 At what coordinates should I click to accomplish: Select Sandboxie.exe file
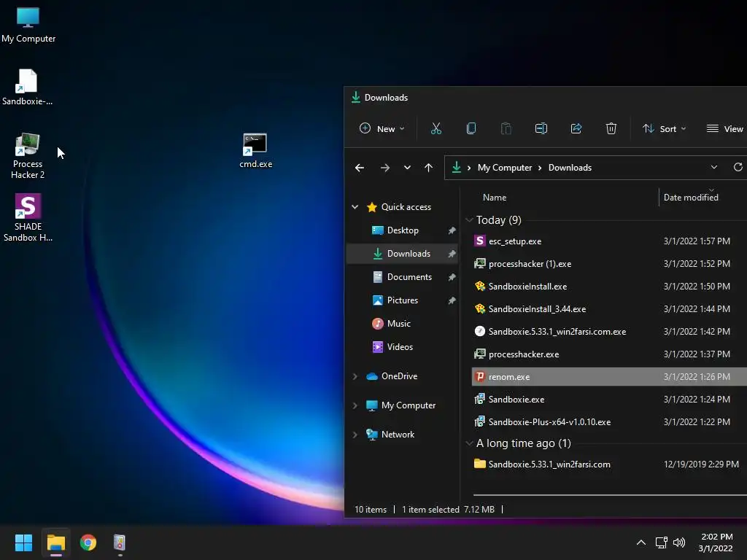click(609, 400)
